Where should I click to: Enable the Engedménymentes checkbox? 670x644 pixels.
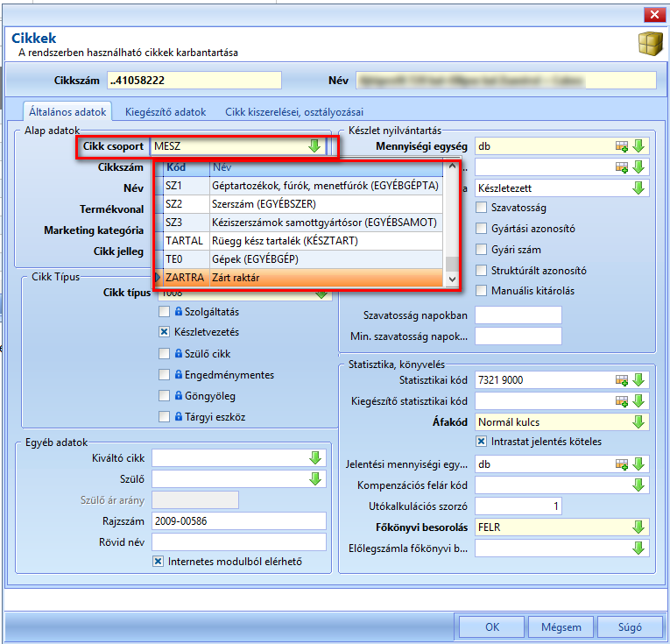coord(164,375)
